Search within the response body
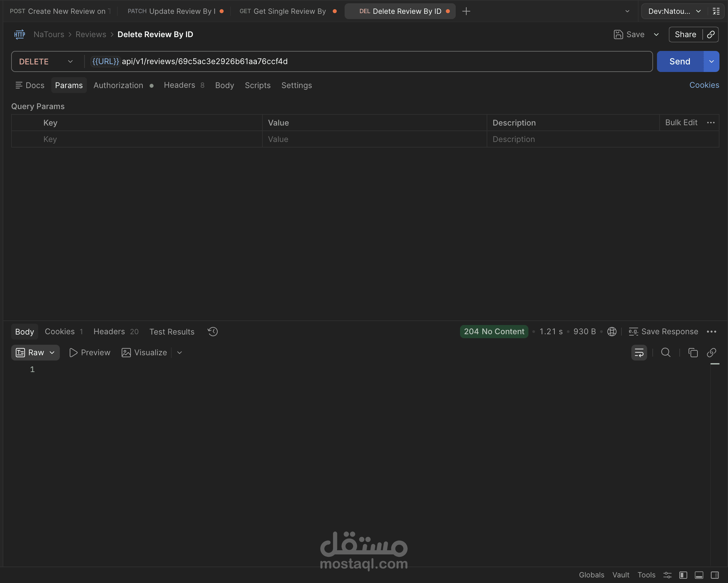 pos(666,353)
